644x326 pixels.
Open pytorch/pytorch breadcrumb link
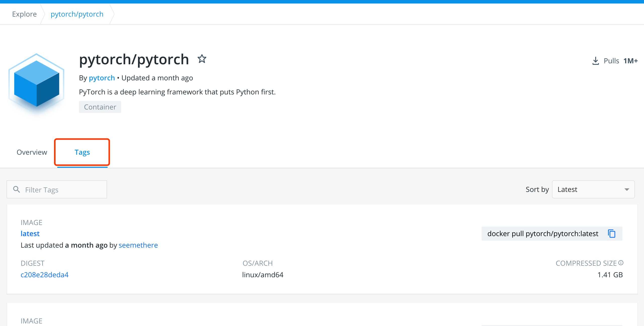pyautogui.click(x=77, y=14)
